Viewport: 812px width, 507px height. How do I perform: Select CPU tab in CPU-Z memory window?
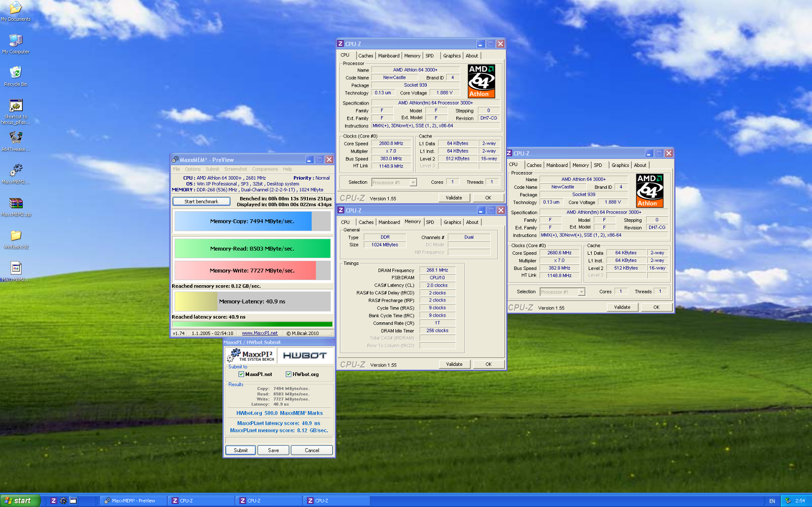pyautogui.click(x=346, y=222)
